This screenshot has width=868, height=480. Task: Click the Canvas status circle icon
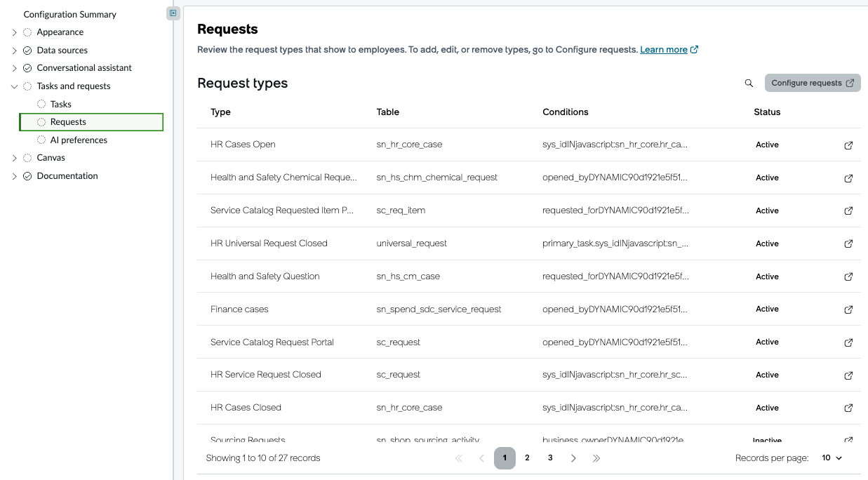pos(27,158)
